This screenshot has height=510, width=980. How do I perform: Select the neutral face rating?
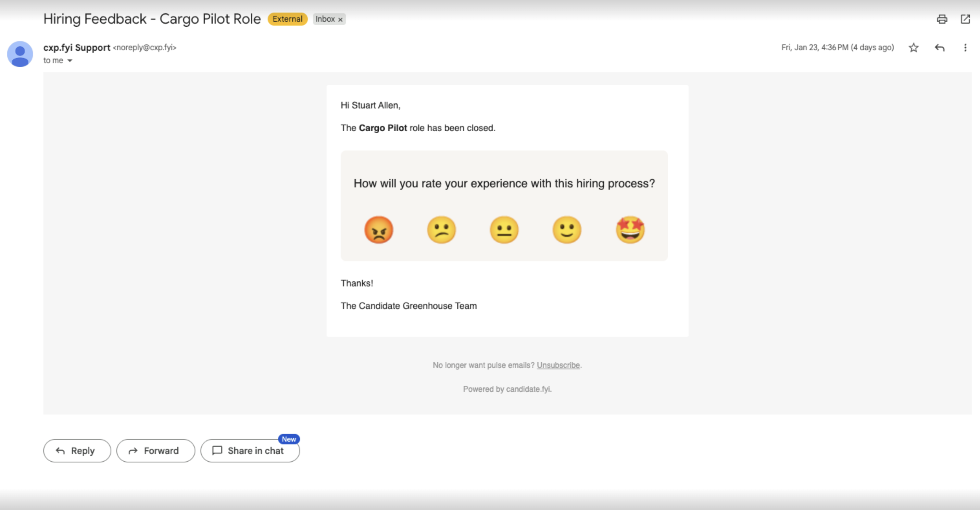504,230
